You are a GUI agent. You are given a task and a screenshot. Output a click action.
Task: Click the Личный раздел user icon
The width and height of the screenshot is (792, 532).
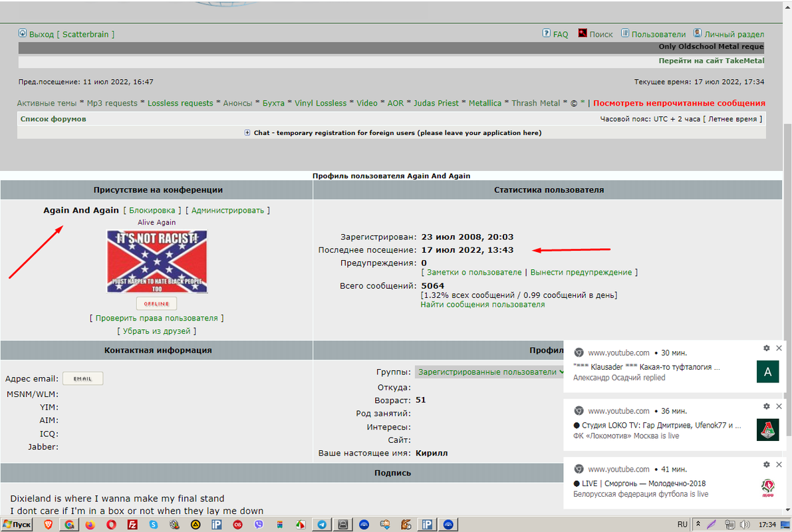coord(698,33)
